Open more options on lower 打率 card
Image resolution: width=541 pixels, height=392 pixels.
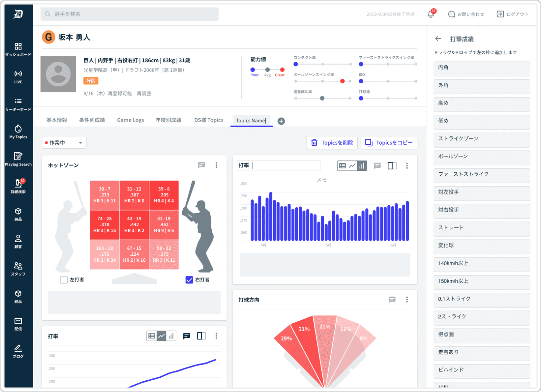(216, 336)
